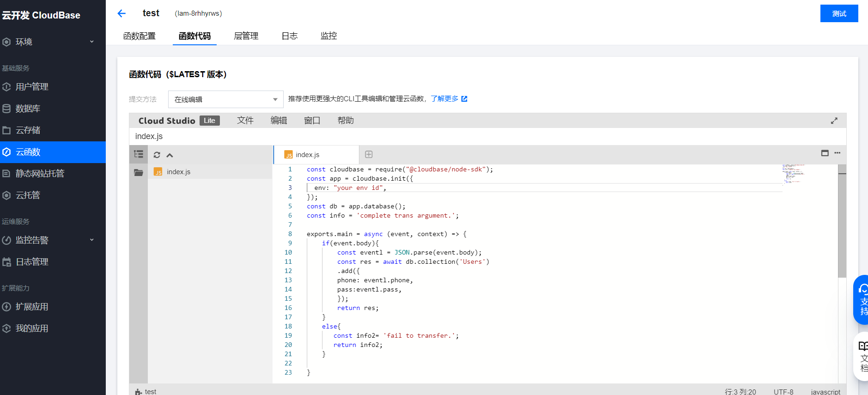Screen dimensions: 868x395
Task: Click the Cloud Studio title text
Action: [x=167, y=121]
